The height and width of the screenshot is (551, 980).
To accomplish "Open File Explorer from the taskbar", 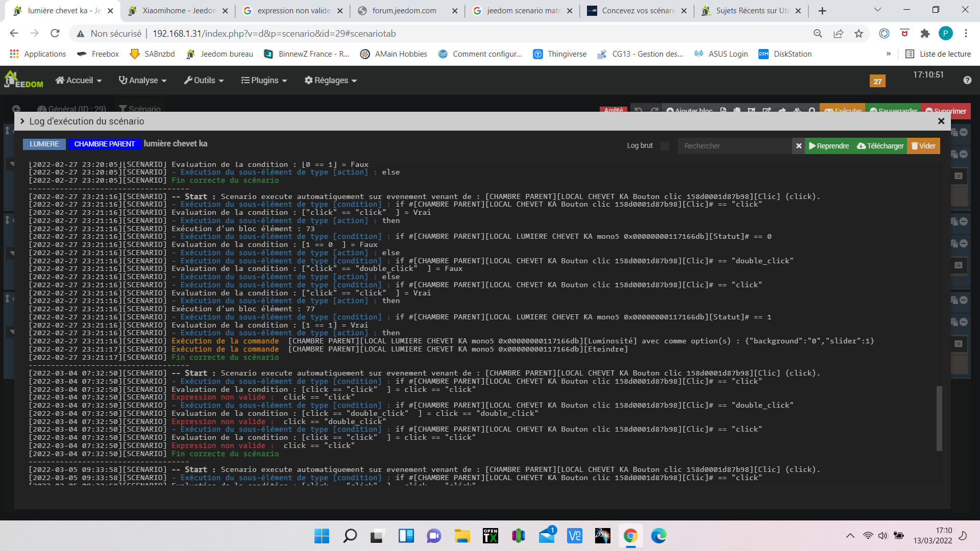I will click(462, 536).
